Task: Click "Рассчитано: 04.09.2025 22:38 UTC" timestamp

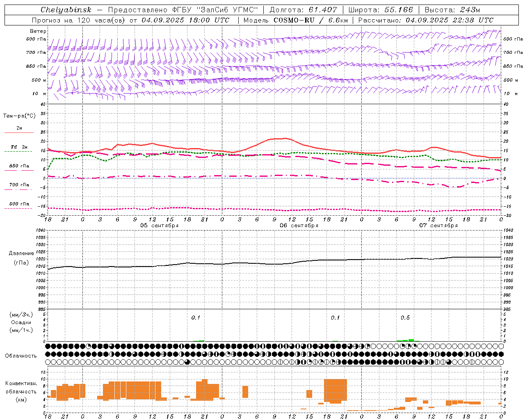Action: [426, 20]
